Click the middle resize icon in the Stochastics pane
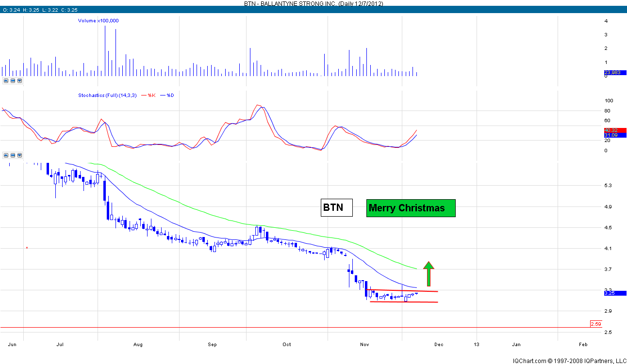Screen dimensions: 627x364 (x=13, y=156)
